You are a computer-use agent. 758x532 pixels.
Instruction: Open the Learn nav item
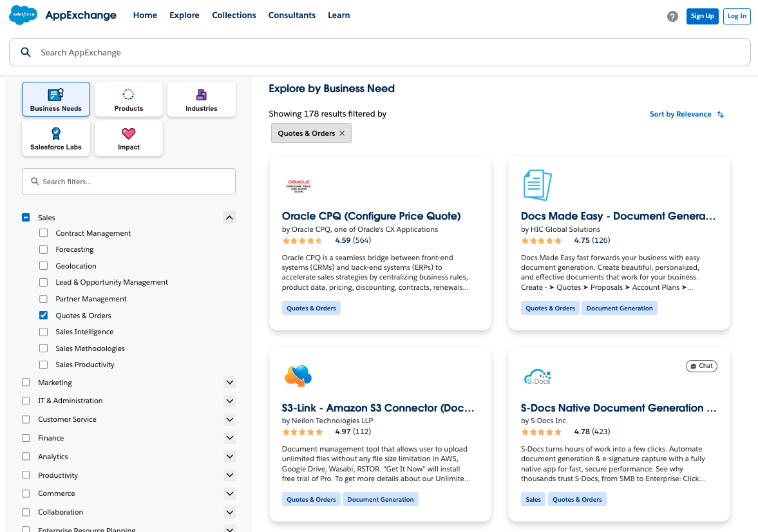(x=339, y=15)
